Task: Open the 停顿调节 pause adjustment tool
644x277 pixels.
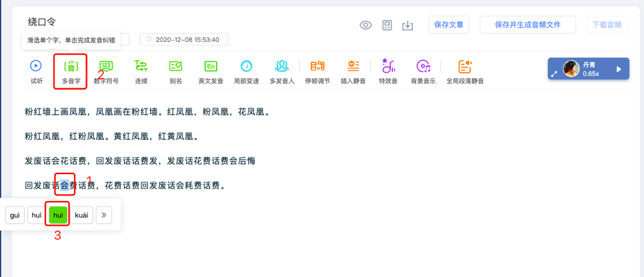Action: pyautogui.click(x=318, y=71)
